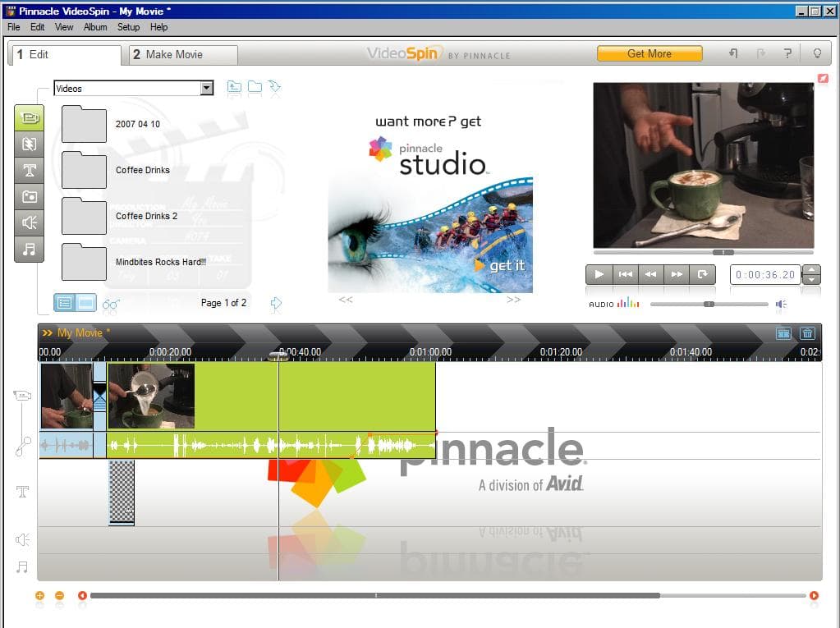The width and height of the screenshot is (840, 628).
Task: Click the audio volume slider handle
Action: (x=709, y=304)
